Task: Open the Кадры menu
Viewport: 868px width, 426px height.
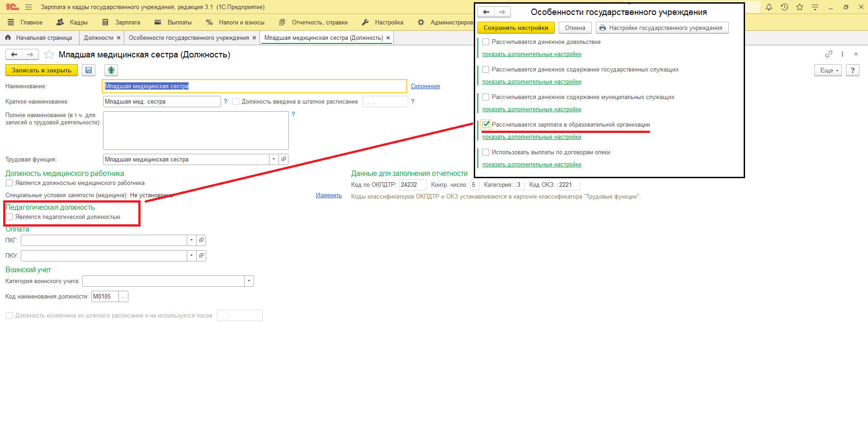Action: [72, 22]
